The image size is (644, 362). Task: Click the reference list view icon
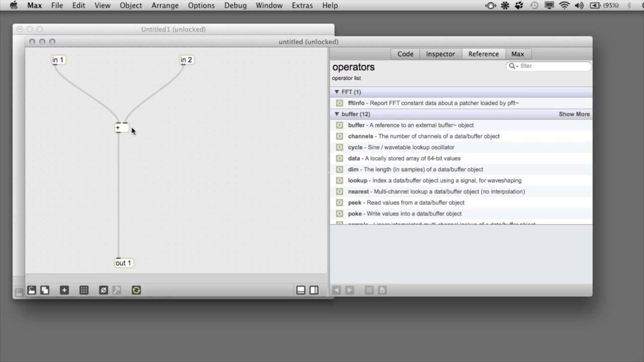[x=369, y=290]
